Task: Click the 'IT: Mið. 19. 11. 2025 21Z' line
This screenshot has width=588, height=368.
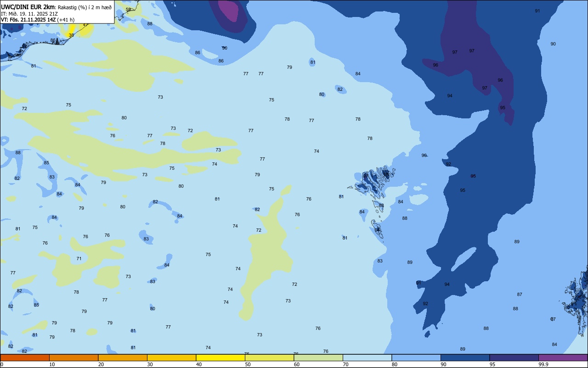Action: tap(29, 14)
